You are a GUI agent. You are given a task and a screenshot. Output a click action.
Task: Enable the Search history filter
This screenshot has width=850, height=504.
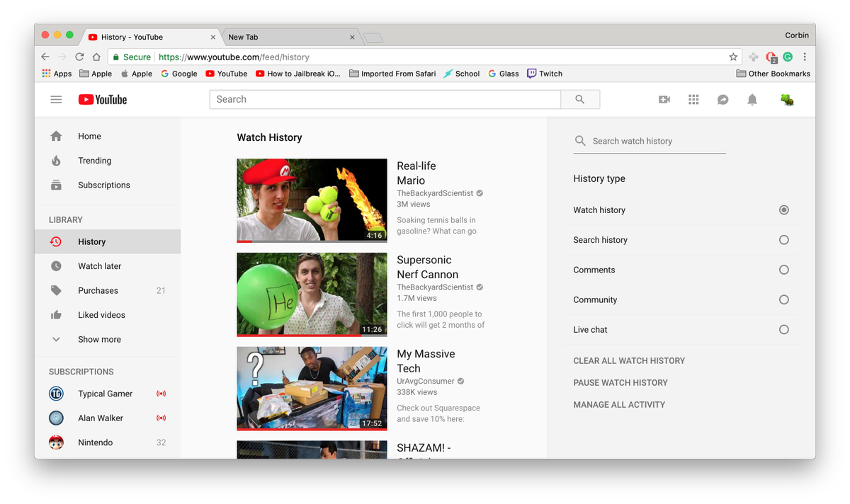(x=783, y=239)
